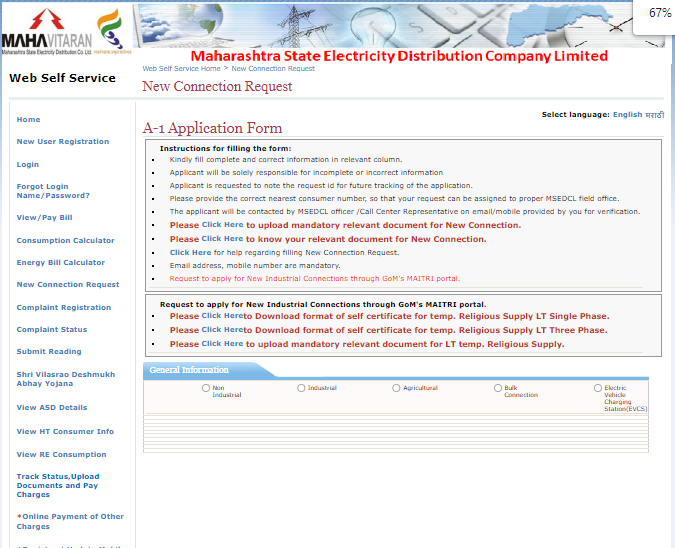Screen dimensions: 675x548
Task: Choose the Agricultural radio option
Action: (x=396, y=388)
